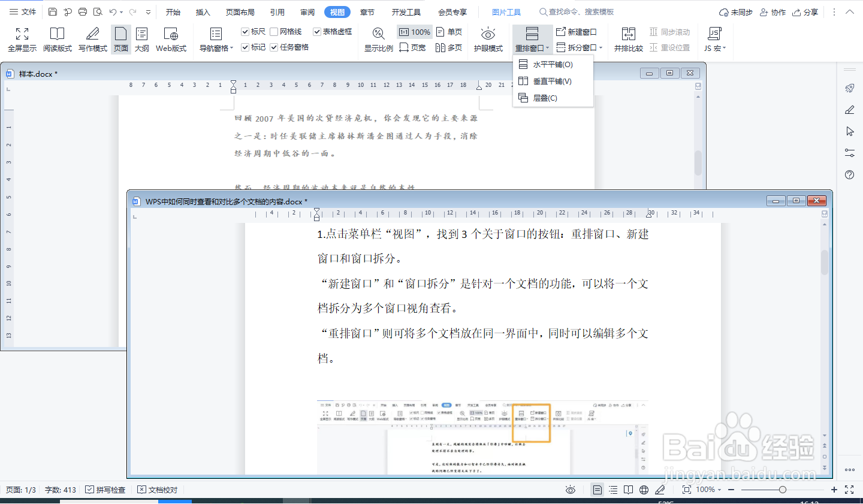Choose vertical tile (垂直平铺) option
This screenshot has width=863, height=504.
click(553, 81)
